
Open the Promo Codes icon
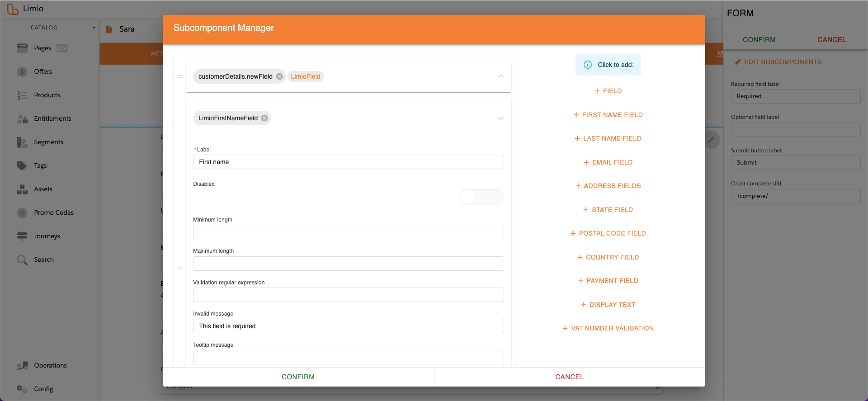(22, 212)
